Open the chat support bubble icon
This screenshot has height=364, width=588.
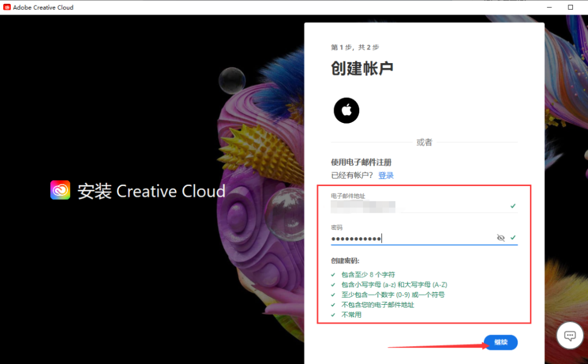click(569, 336)
